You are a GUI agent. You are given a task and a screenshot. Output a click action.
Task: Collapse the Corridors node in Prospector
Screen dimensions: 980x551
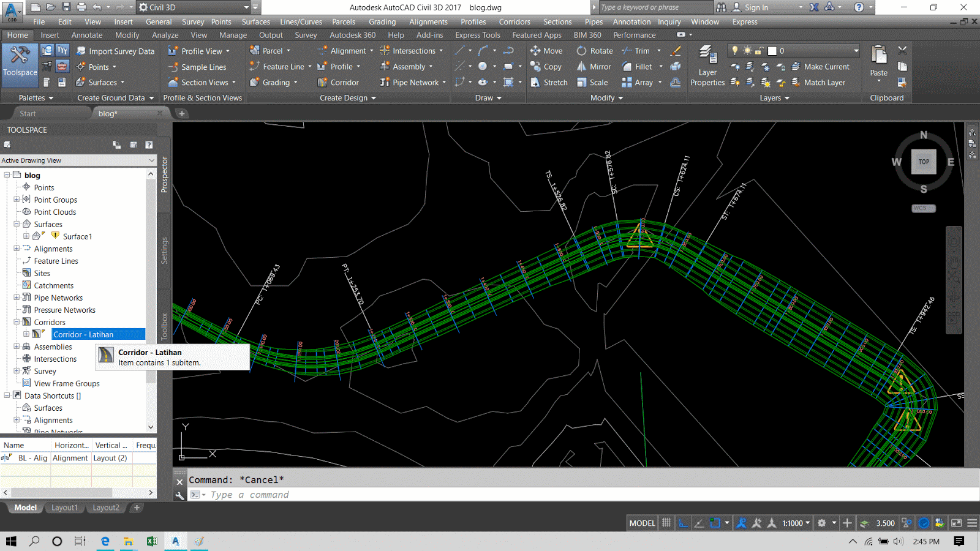click(17, 322)
